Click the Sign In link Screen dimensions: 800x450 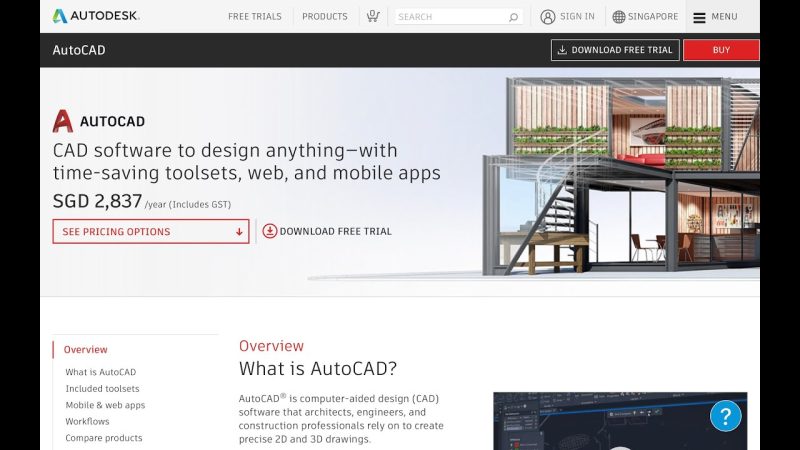tap(577, 16)
